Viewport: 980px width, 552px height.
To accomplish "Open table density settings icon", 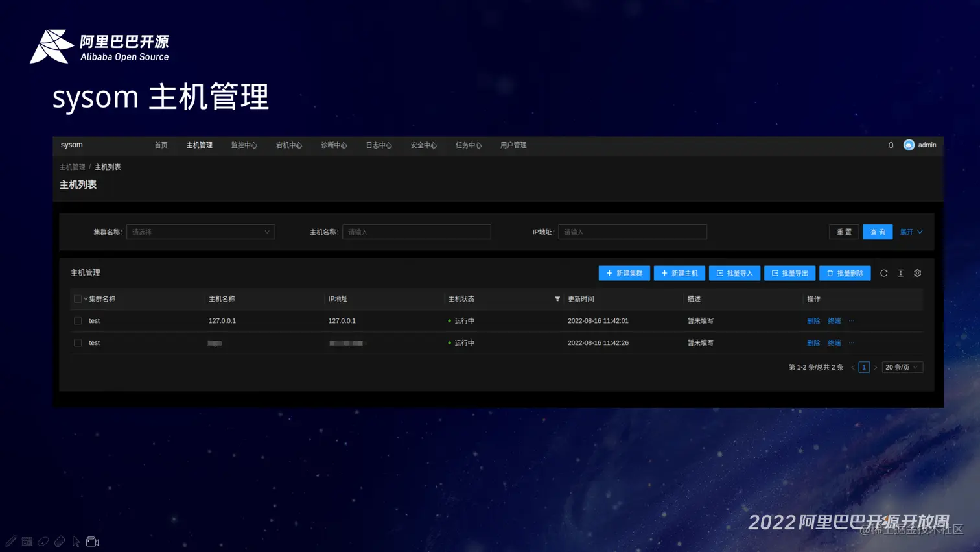I will point(900,274).
